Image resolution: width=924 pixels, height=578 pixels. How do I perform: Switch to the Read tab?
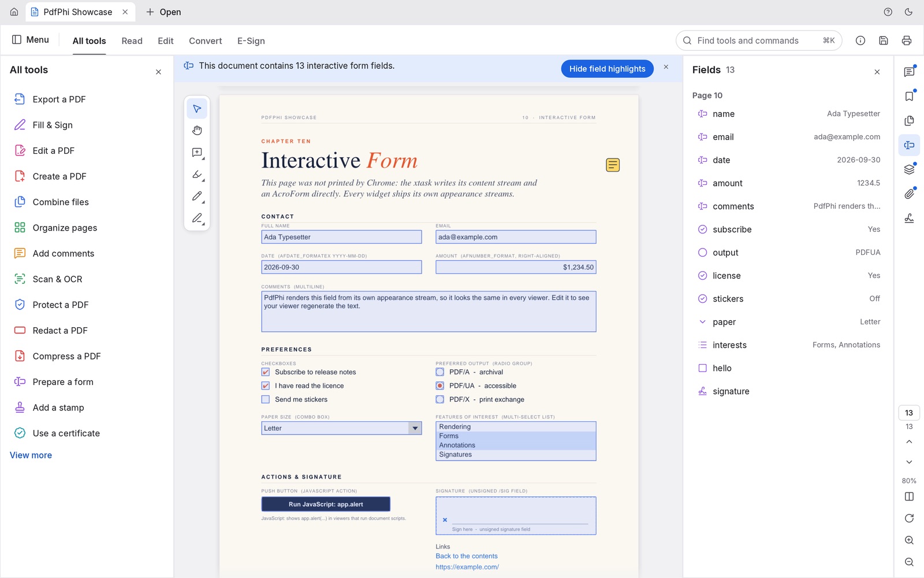point(132,41)
